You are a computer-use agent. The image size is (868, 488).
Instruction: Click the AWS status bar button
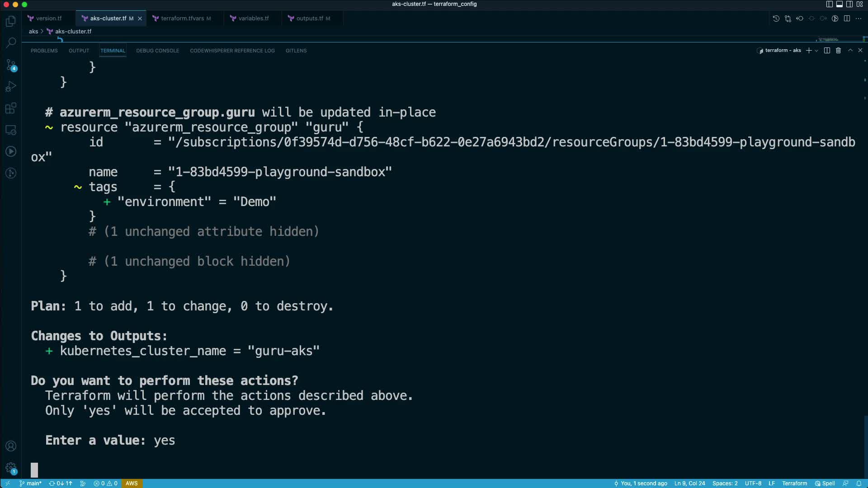(132, 483)
